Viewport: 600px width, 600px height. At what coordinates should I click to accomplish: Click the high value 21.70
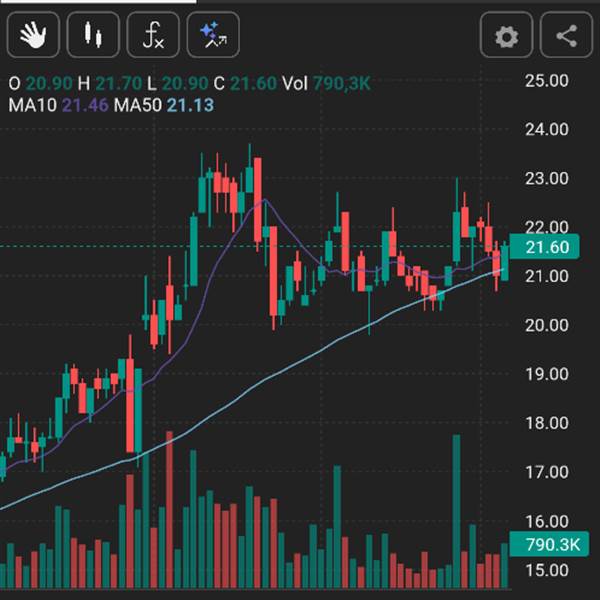[119, 83]
